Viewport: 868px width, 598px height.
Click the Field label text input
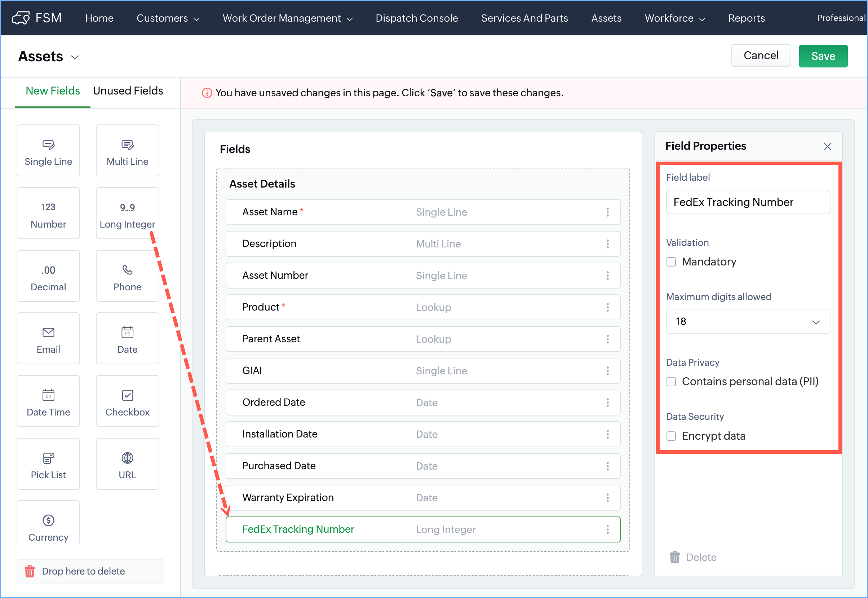(x=748, y=202)
